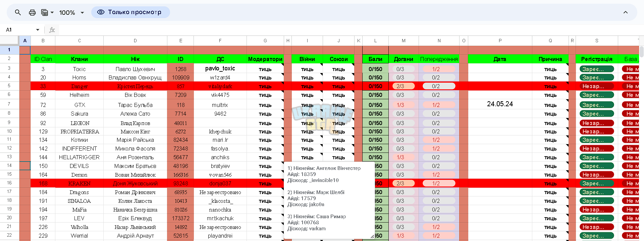Image resolution: width=644 pixels, height=241 pixels.
Task: Open the 0/2 Попередження chip in Helheim row
Action: [439, 95]
